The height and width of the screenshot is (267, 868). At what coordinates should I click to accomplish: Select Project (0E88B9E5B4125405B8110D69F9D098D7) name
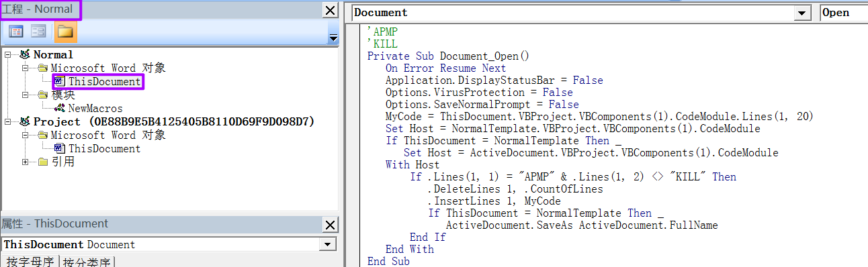pos(174,122)
